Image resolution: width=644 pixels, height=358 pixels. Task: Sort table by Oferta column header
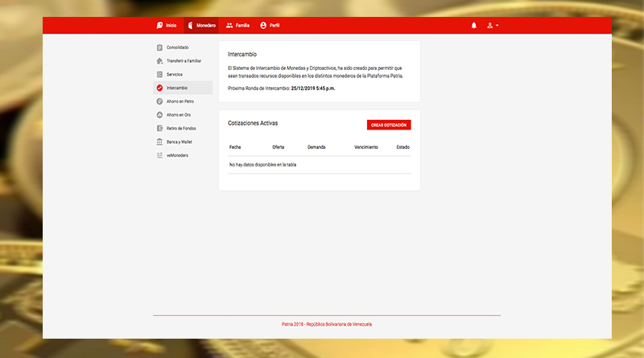coord(278,147)
